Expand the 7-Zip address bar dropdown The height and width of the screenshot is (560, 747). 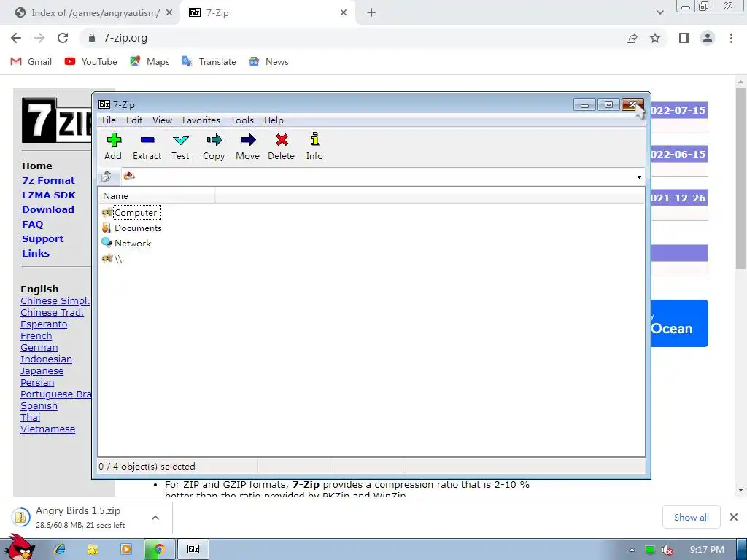tap(639, 177)
